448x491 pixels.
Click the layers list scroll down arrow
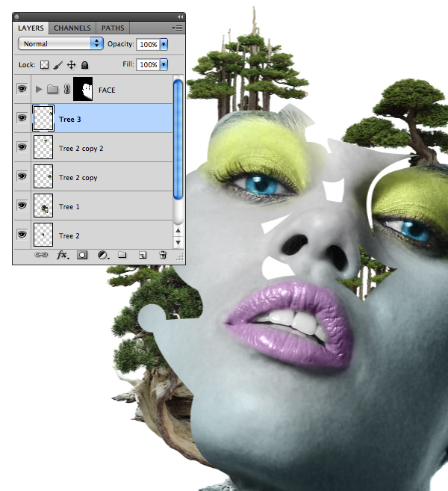178,242
